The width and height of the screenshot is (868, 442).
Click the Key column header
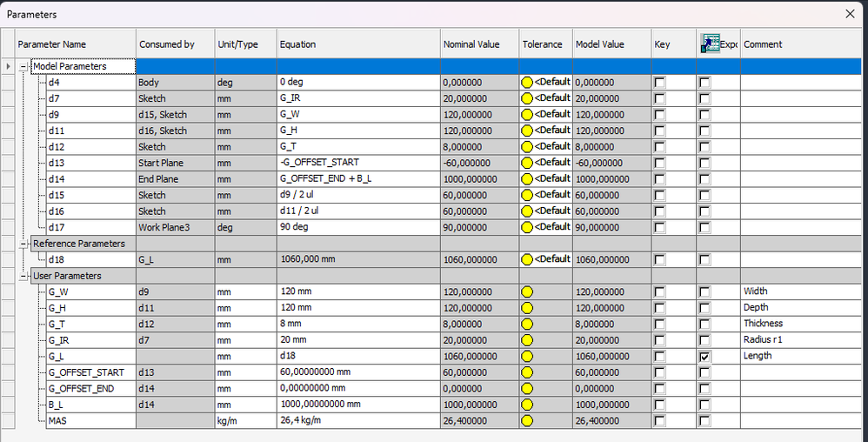[x=673, y=44]
